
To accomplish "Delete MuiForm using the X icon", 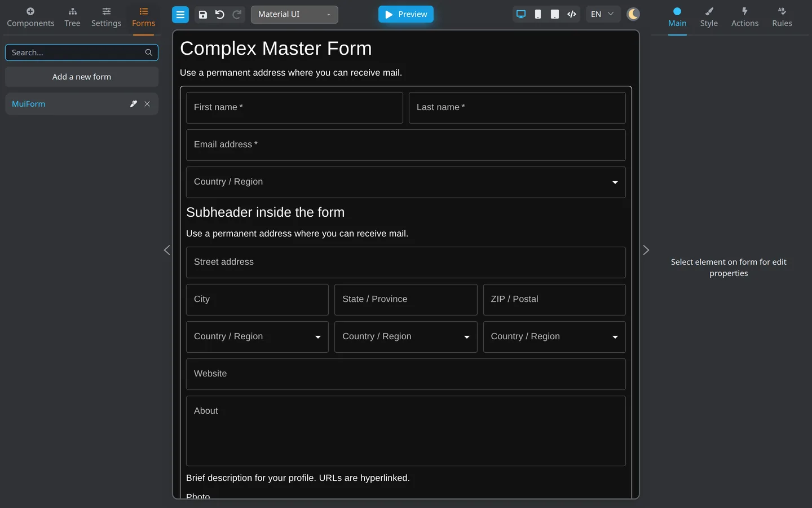I will [x=147, y=104].
